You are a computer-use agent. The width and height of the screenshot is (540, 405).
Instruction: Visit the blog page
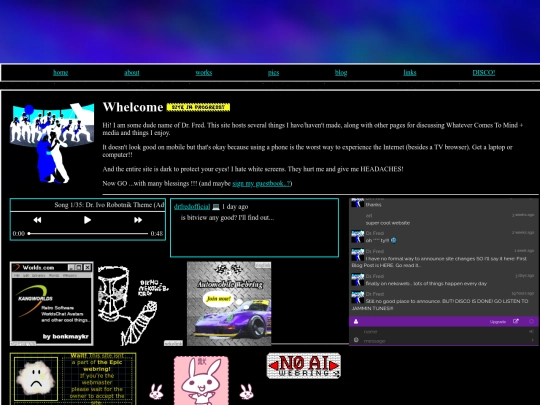tap(341, 73)
